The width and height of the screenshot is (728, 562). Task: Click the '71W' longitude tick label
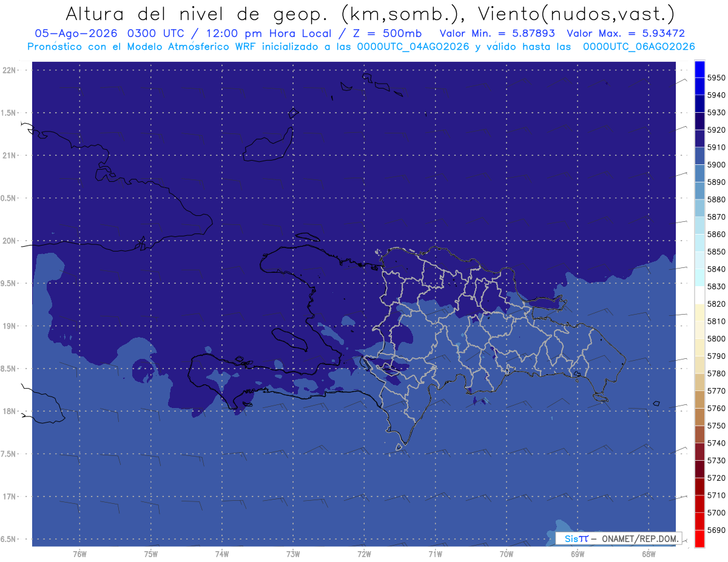tap(435, 554)
